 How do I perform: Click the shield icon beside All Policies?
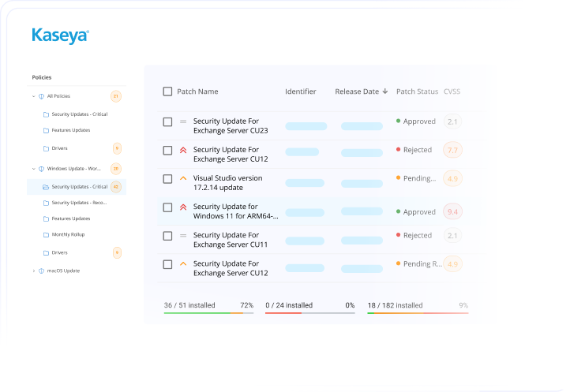41,96
